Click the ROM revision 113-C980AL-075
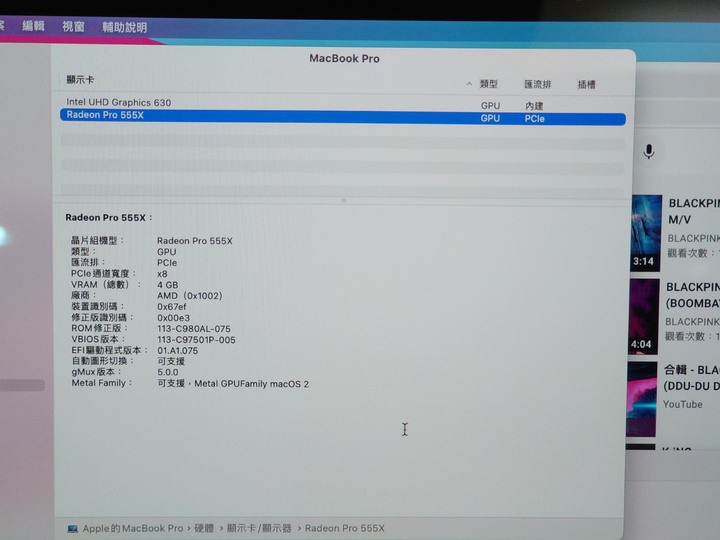 click(194, 329)
